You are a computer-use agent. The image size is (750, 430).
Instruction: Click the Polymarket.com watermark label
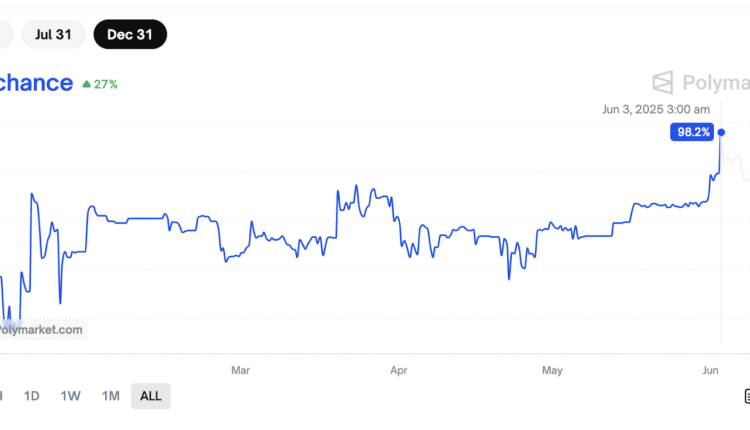click(41, 329)
